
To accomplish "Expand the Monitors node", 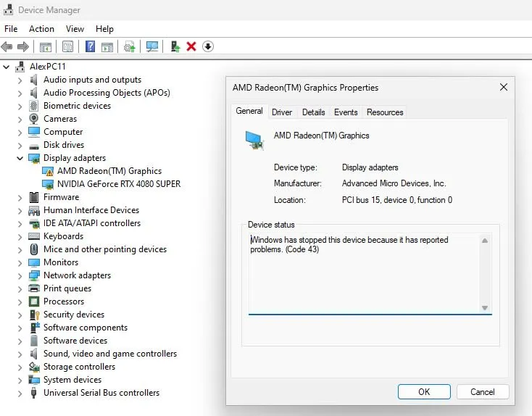I will (x=20, y=263).
